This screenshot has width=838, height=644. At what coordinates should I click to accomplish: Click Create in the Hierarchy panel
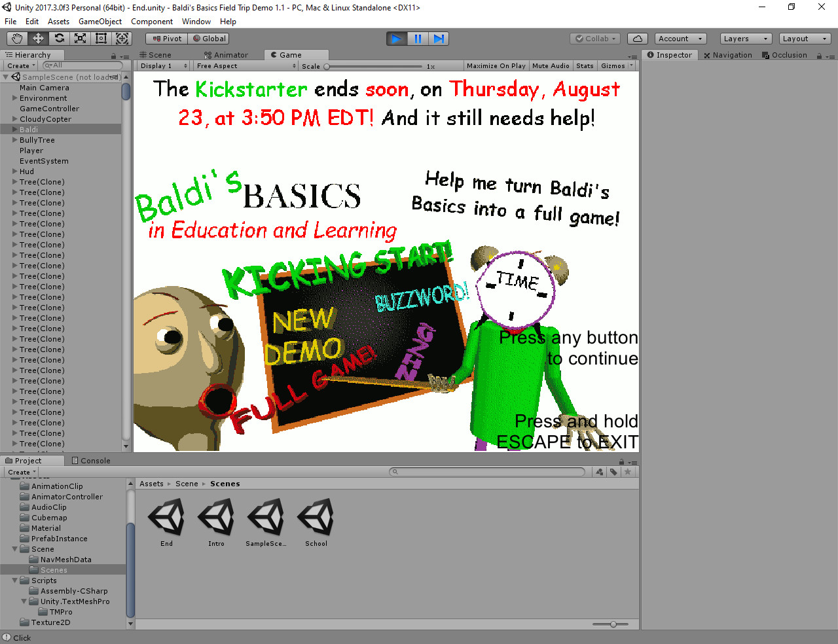[x=18, y=65]
